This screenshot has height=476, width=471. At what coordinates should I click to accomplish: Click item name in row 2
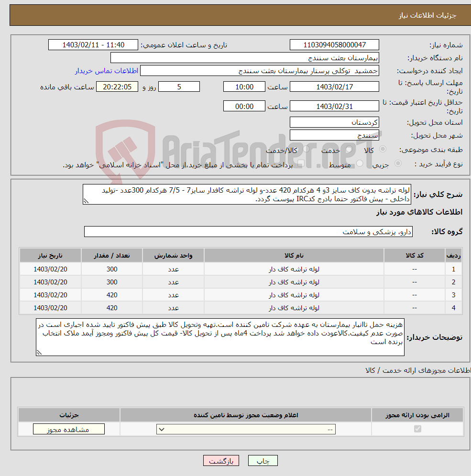[294, 282]
